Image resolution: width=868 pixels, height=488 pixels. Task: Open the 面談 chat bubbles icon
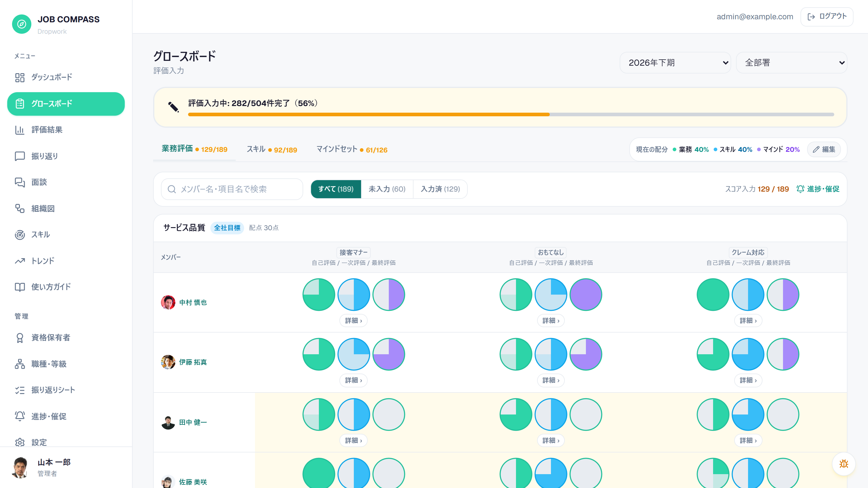[20, 182]
